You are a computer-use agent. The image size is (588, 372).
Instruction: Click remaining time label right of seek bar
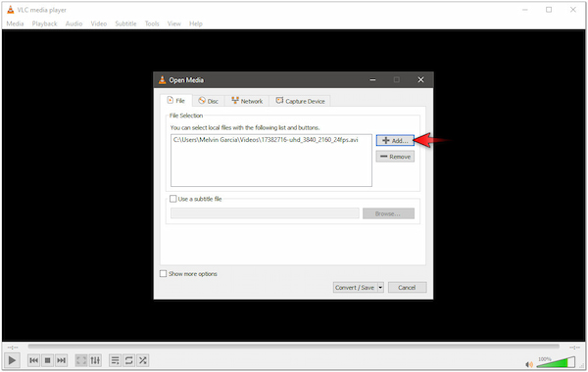tap(574, 348)
